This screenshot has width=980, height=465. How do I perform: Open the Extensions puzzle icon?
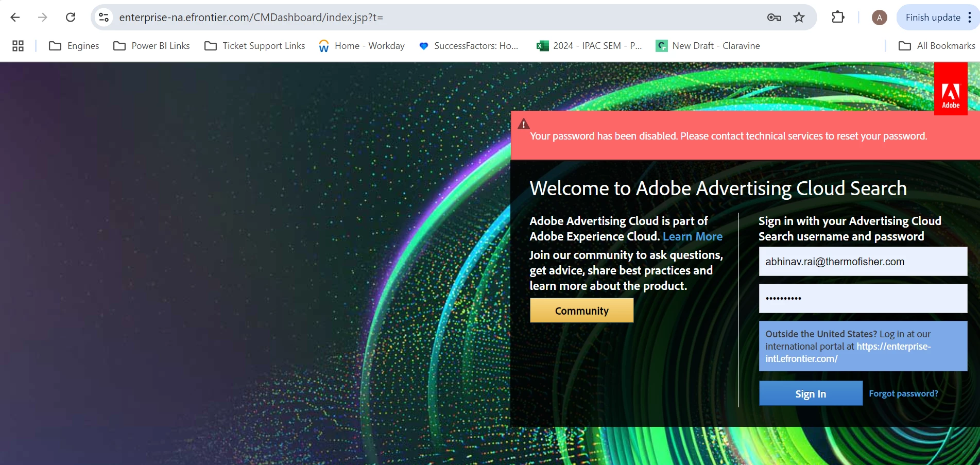pos(838,18)
